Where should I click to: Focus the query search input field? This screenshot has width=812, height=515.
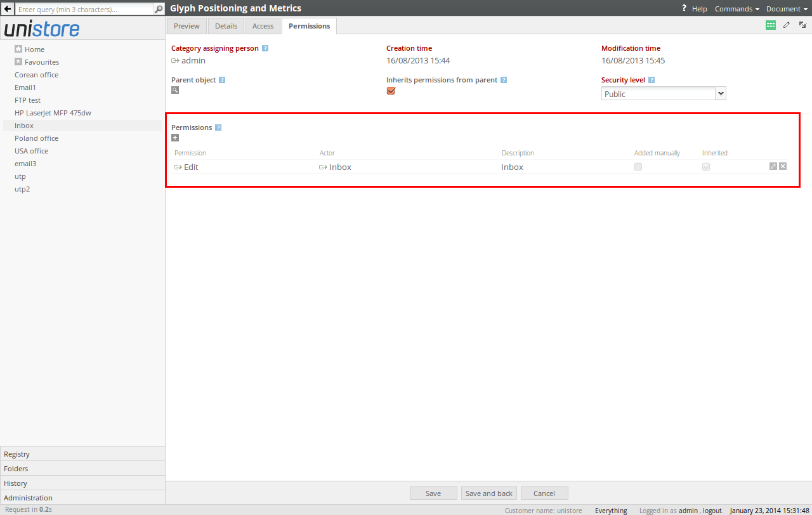point(84,10)
